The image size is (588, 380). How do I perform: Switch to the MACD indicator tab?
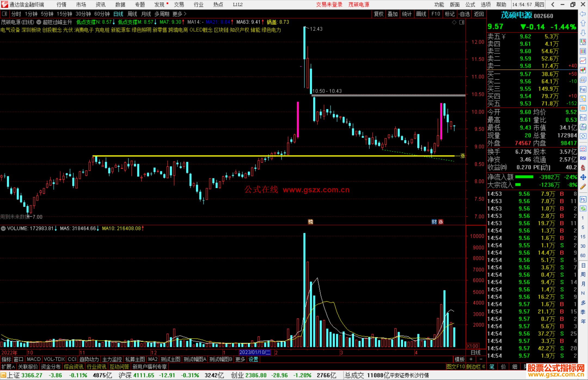(33, 359)
